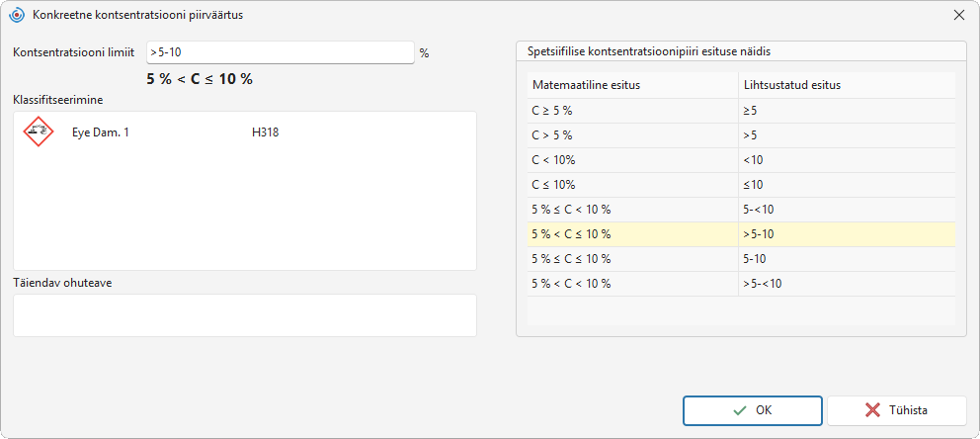Click the Spetsiifilise kontsentratsioonipiiri esituse näidis heading

(649, 51)
